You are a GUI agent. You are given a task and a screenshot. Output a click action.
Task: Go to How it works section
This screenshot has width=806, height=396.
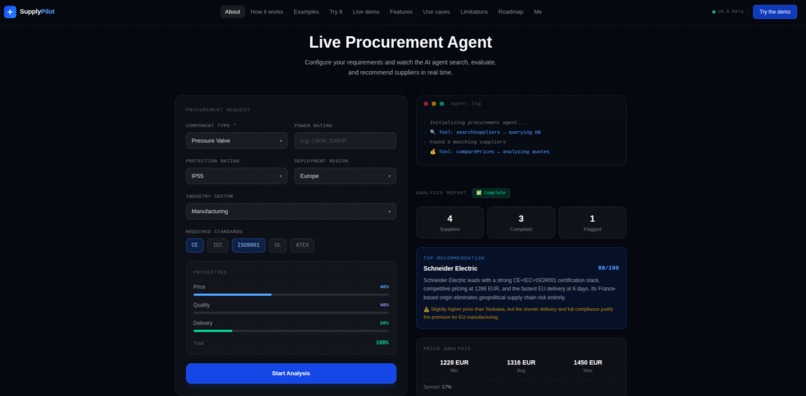267,12
